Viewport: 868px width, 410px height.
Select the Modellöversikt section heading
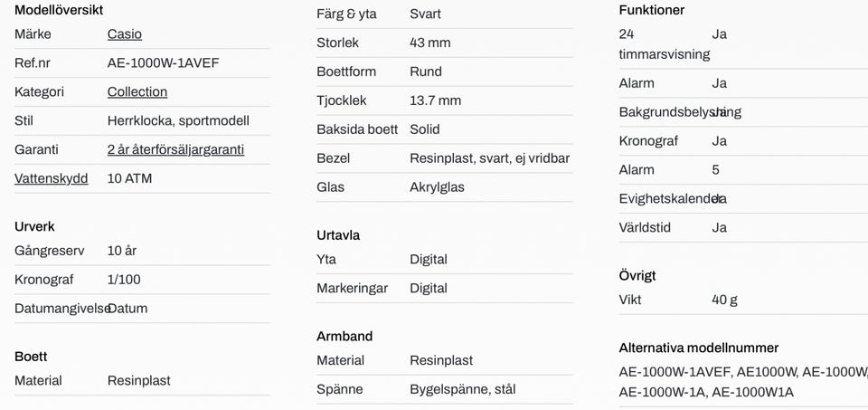click(59, 10)
